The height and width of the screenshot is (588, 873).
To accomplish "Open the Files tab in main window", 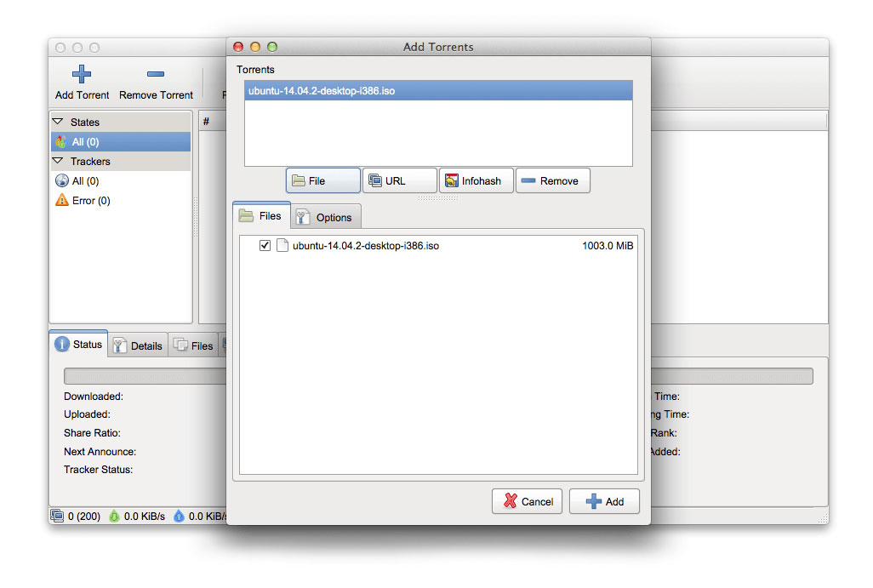I will 194,345.
